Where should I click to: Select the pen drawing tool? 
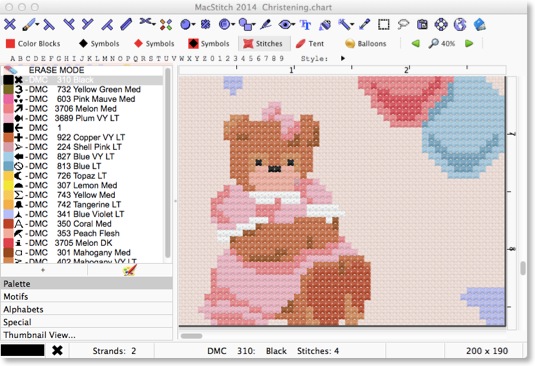265,24
